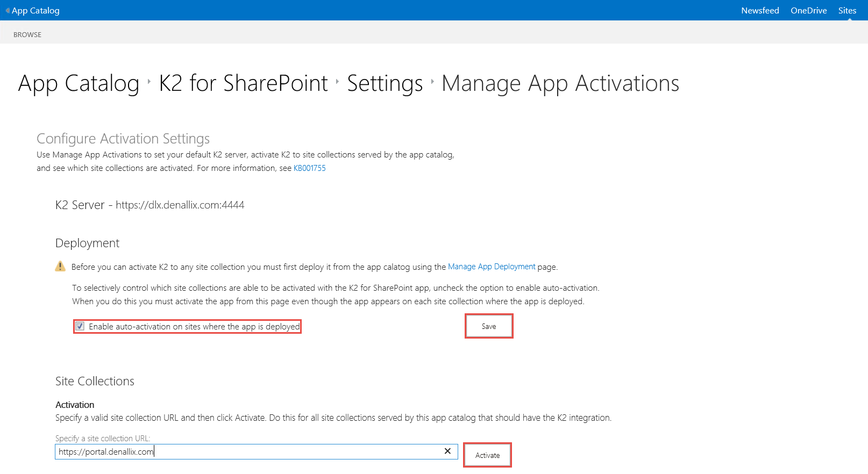Navigate to App Catalog in the breadcrumb title

79,83
